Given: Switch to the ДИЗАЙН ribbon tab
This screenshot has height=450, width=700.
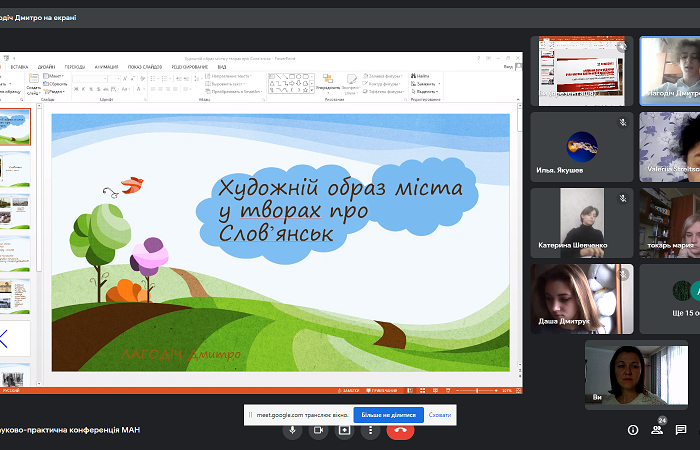Looking at the screenshot, I should coord(47,67).
